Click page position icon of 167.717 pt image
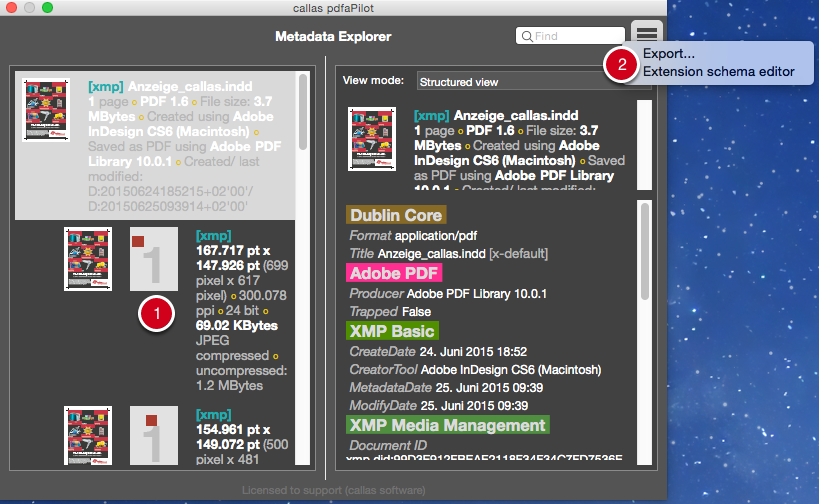 pyautogui.click(x=154, y=259)
